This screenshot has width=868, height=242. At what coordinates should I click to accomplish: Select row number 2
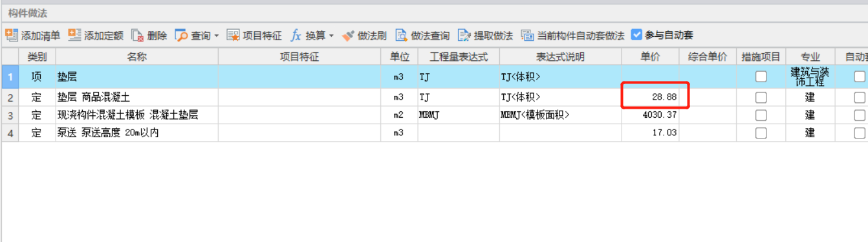coord(10,98)
